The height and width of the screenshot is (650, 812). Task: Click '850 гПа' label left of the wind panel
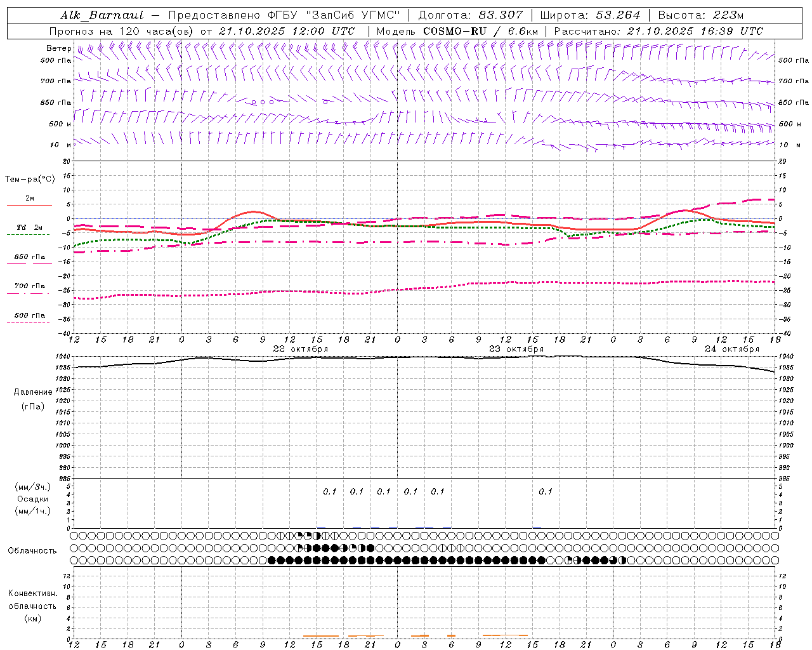(x=56, y=102)
